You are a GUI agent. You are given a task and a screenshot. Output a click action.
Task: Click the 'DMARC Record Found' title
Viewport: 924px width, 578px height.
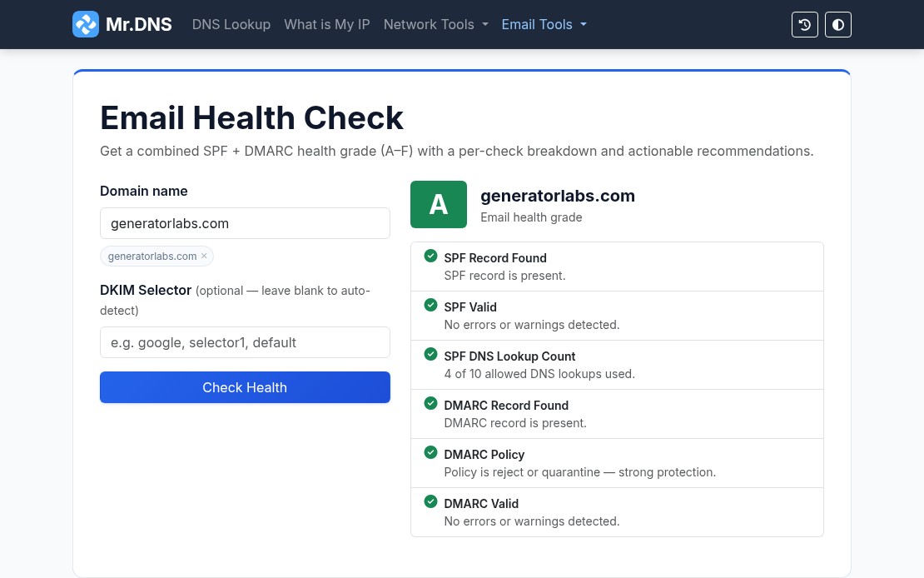(506, 406)
